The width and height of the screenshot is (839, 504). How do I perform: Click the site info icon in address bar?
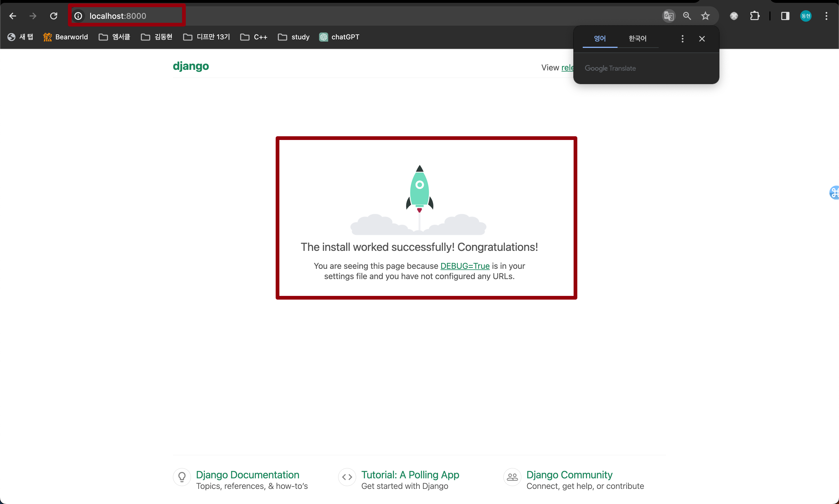pos(78,16)
